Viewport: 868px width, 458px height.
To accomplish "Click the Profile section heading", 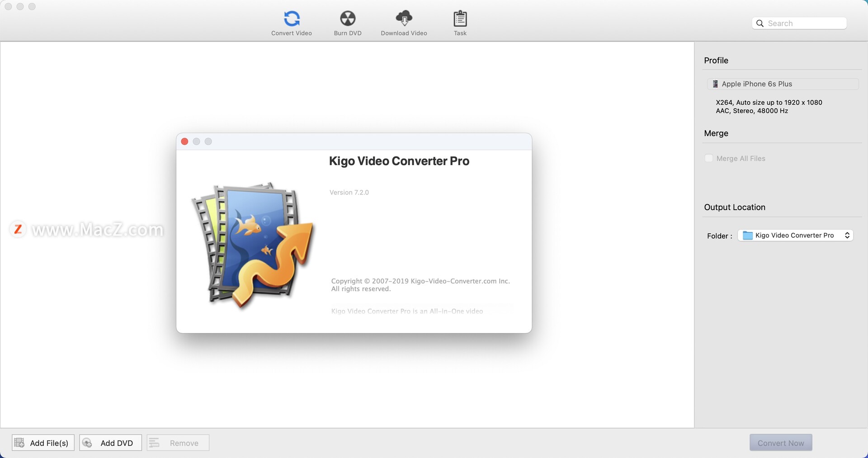I will (716, 61).
